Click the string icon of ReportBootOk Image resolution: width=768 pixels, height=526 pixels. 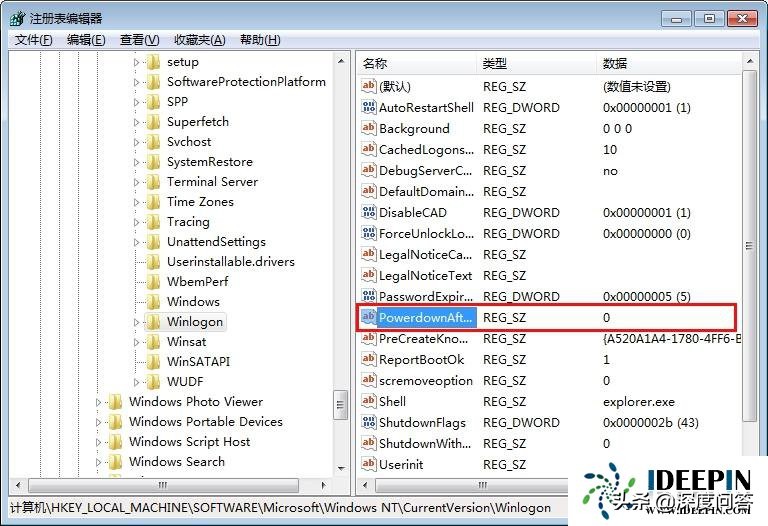[368, 359]
